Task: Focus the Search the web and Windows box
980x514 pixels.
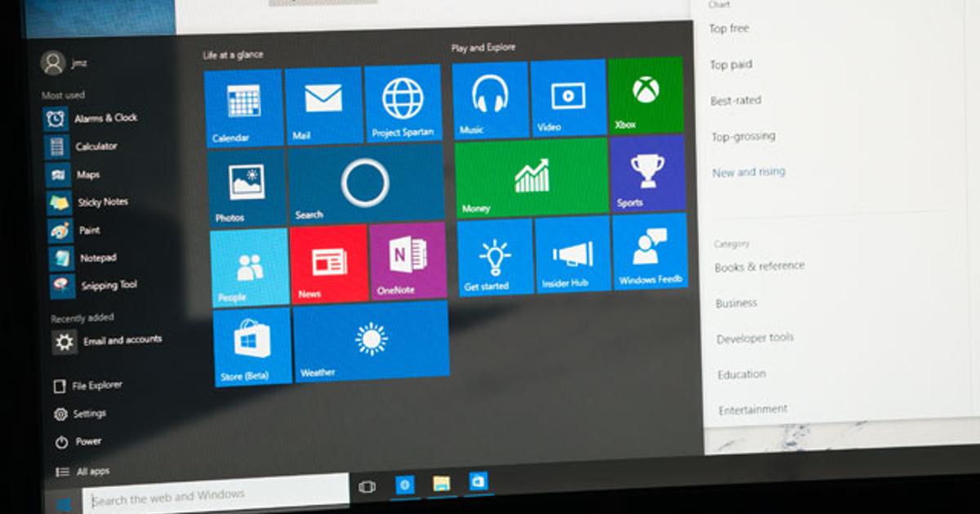Action: click(x=216, y=495)
